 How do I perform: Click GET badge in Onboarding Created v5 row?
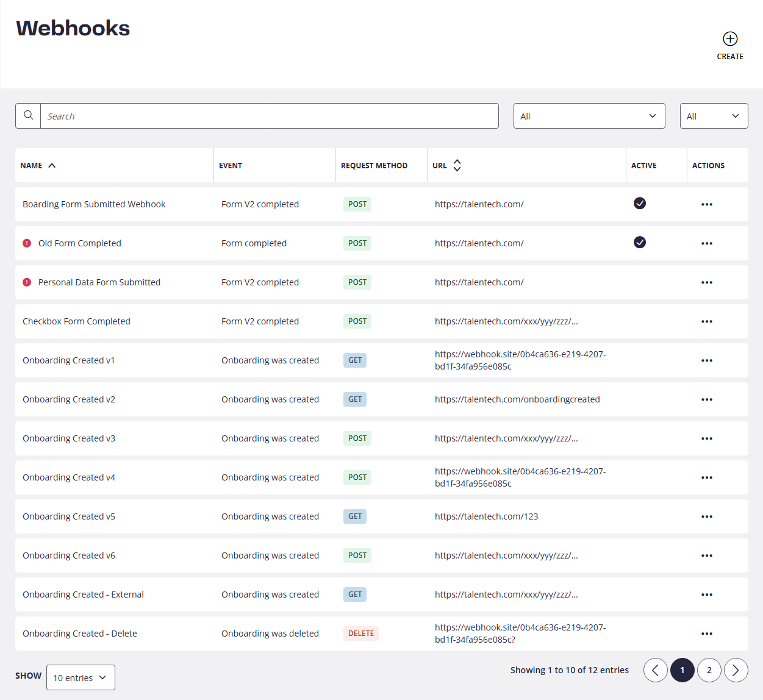[355, 516]
